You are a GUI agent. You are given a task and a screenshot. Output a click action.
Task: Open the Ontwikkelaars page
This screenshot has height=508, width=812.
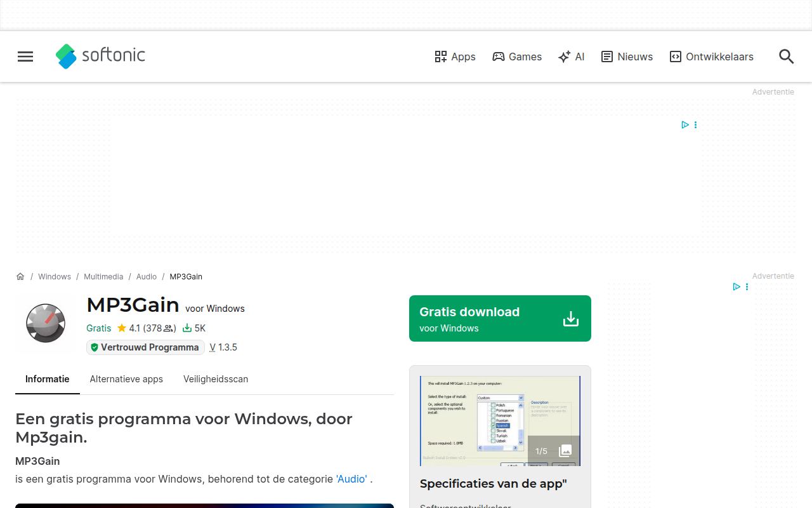pyautogui.click(x=711, y=57)
